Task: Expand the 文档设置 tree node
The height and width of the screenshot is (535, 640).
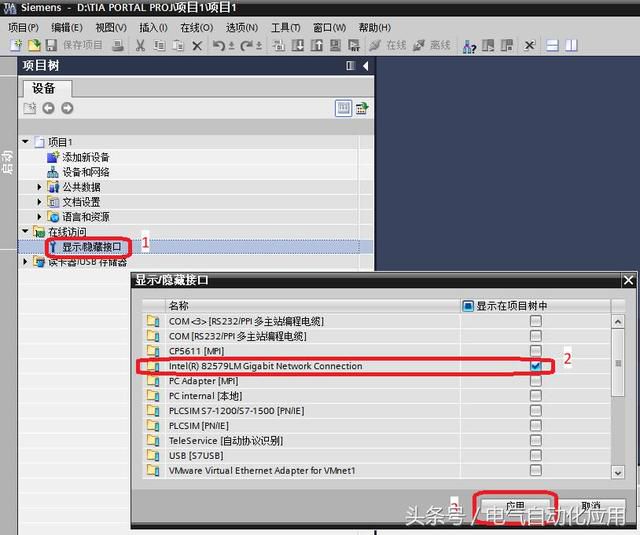Action: click(x=40, y=202)
